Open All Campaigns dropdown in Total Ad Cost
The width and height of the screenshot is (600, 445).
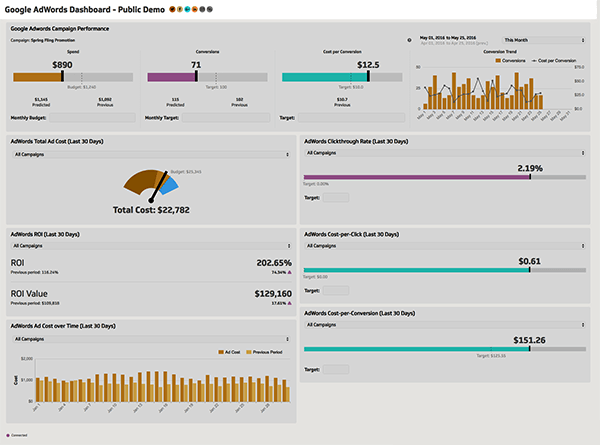[x=151, y=155]
